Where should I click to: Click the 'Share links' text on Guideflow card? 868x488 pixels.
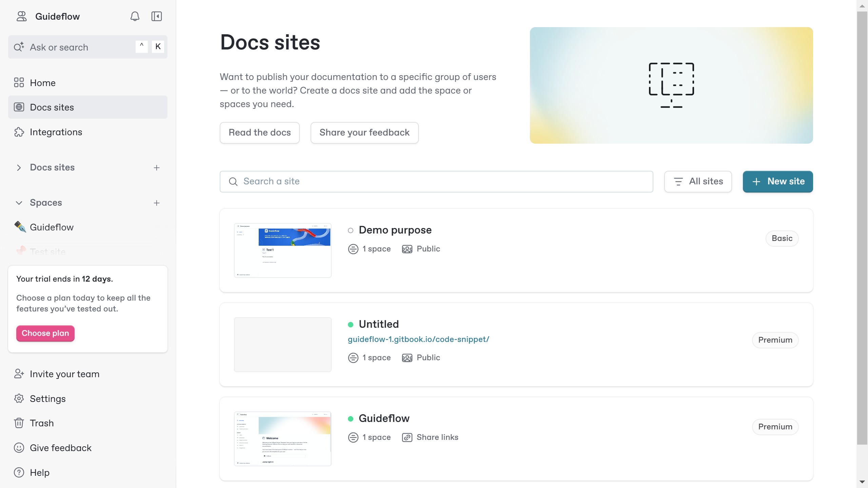point(437,438)
